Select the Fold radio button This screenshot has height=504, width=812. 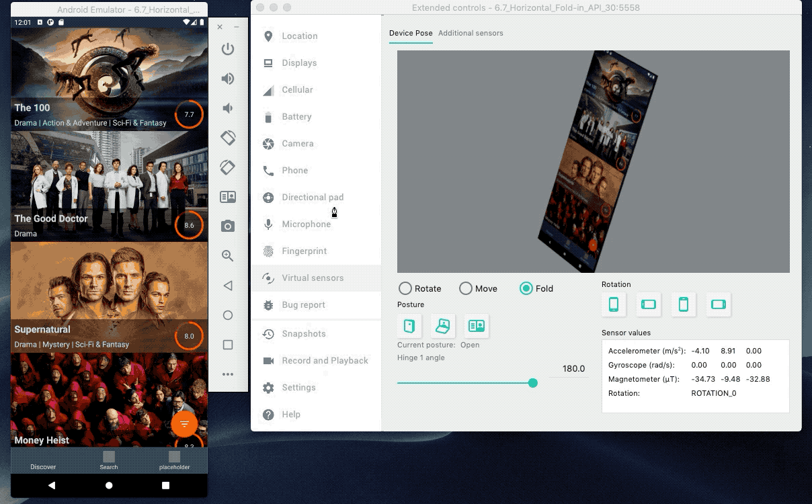(x=526, y=288)
